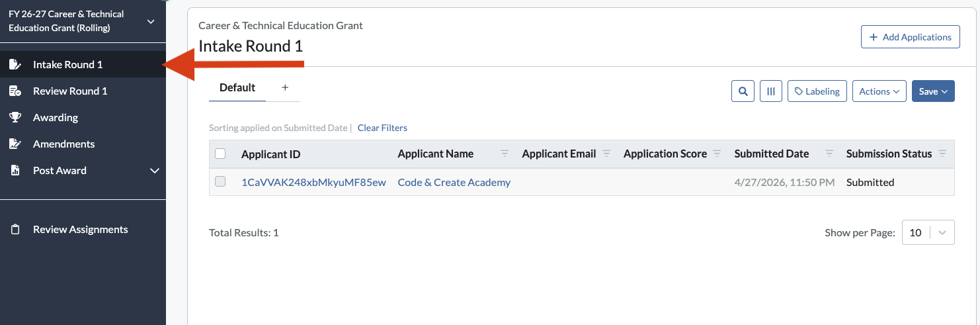Click the Career & Technical Education Grant breadcrumb
The image size is (980, 325).
click(x=280, y=25)
